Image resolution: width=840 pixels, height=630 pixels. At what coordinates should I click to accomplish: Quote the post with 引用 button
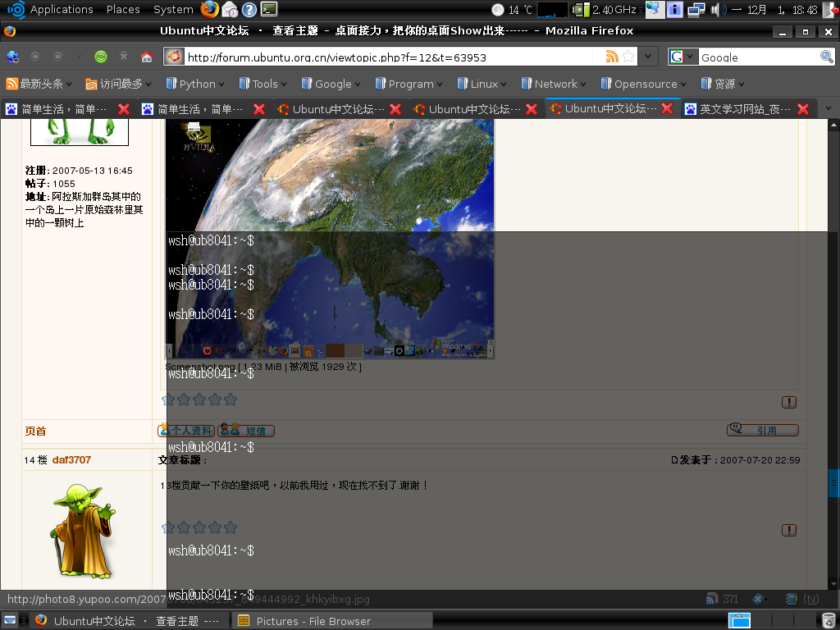pos(763,430)
